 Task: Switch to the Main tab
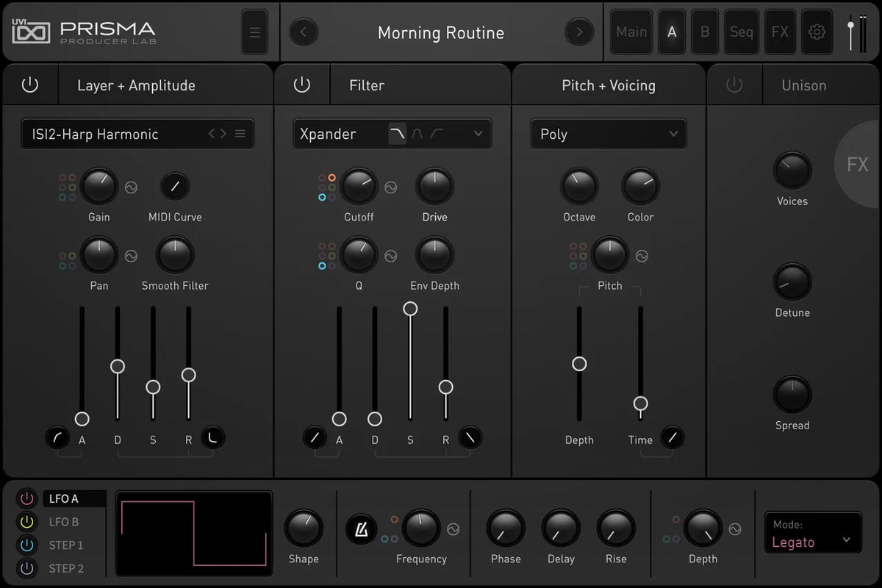point(631,32)
